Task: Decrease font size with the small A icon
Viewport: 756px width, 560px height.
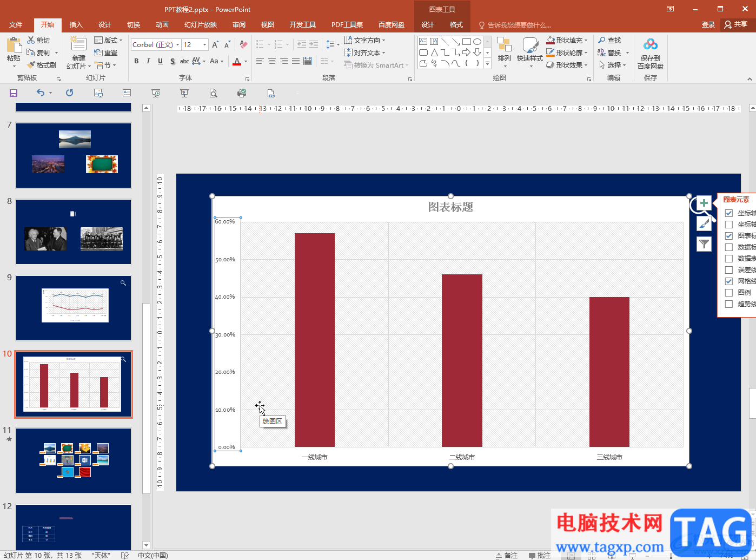Action: point(227,45)
